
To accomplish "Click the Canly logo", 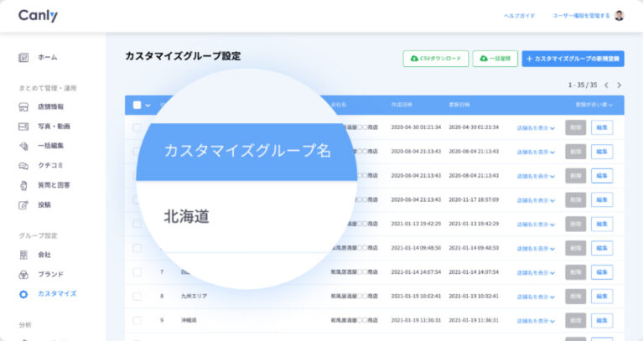I will coord(38,16).
